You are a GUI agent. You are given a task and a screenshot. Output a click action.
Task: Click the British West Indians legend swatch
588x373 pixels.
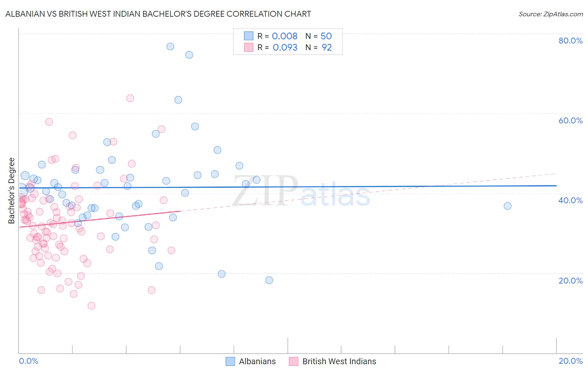click(294, 361)
